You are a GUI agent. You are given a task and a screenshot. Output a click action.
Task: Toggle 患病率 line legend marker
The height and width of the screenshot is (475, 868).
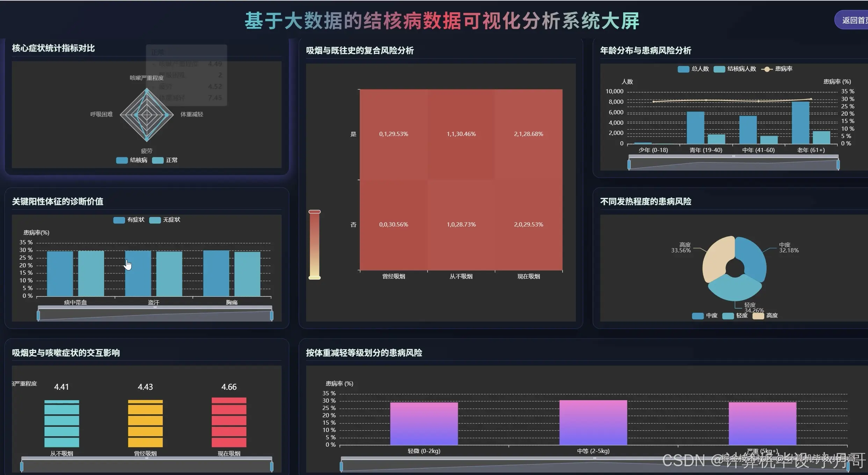tap(767, 69)
